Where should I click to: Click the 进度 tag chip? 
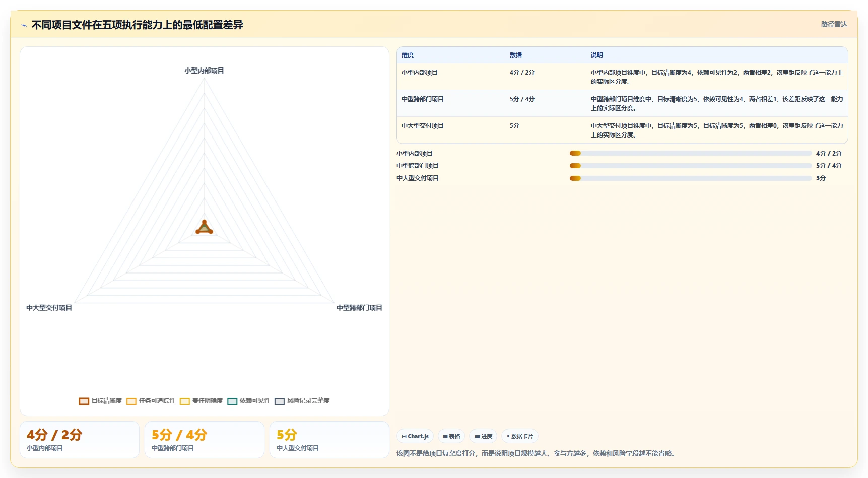pyautogui.click(x=483, y=436)
